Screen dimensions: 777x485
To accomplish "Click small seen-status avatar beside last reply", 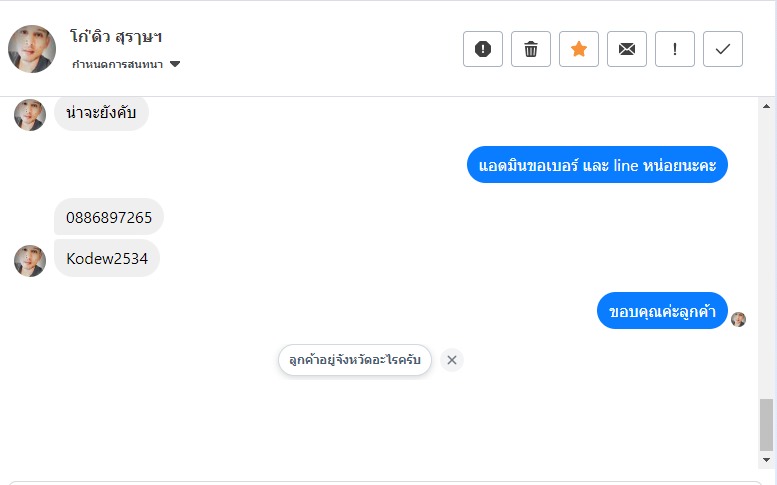I will click(x=739, y=319).
